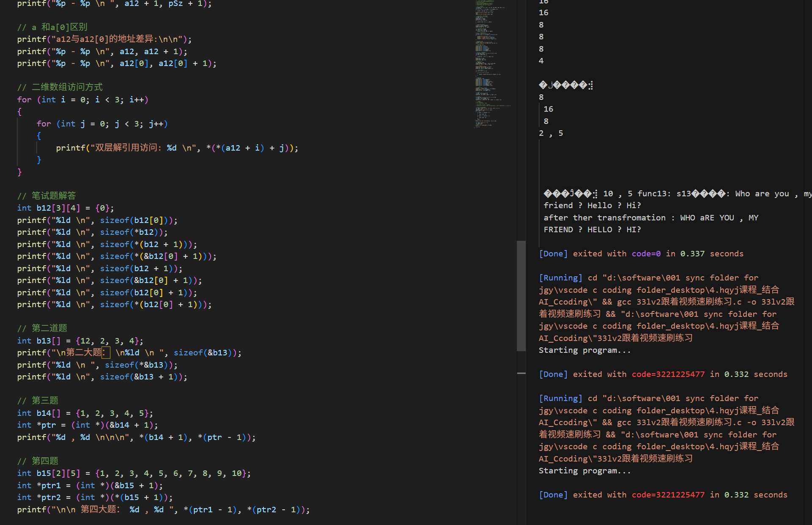Viewport: 812px width, 525px height.
Task: Click the // 二维数组访问方式 comment
Action: click(x=60, y=88)
